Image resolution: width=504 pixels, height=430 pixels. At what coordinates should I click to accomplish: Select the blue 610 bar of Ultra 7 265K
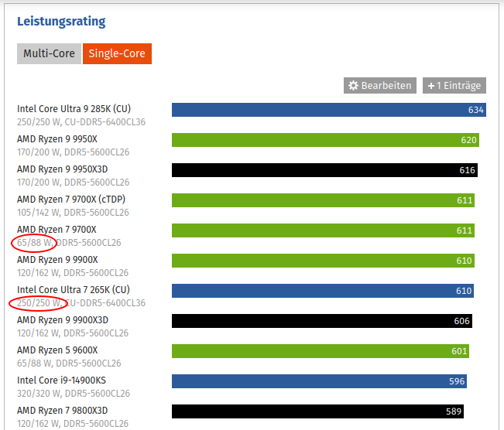point(323,291)
